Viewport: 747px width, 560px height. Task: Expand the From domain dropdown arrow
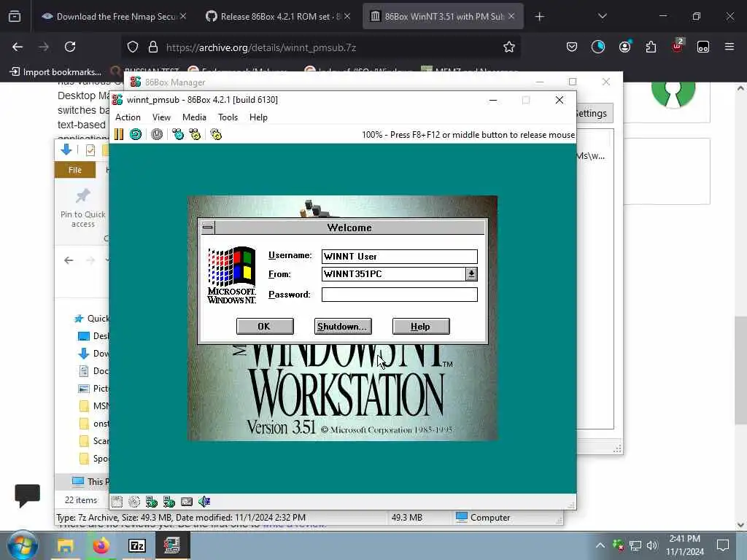click(x=471, y=274)
